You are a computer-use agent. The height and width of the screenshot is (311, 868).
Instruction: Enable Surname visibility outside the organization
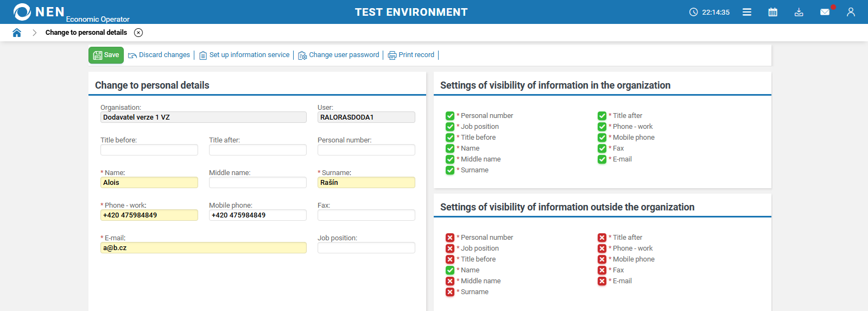(x=450, y=292)
